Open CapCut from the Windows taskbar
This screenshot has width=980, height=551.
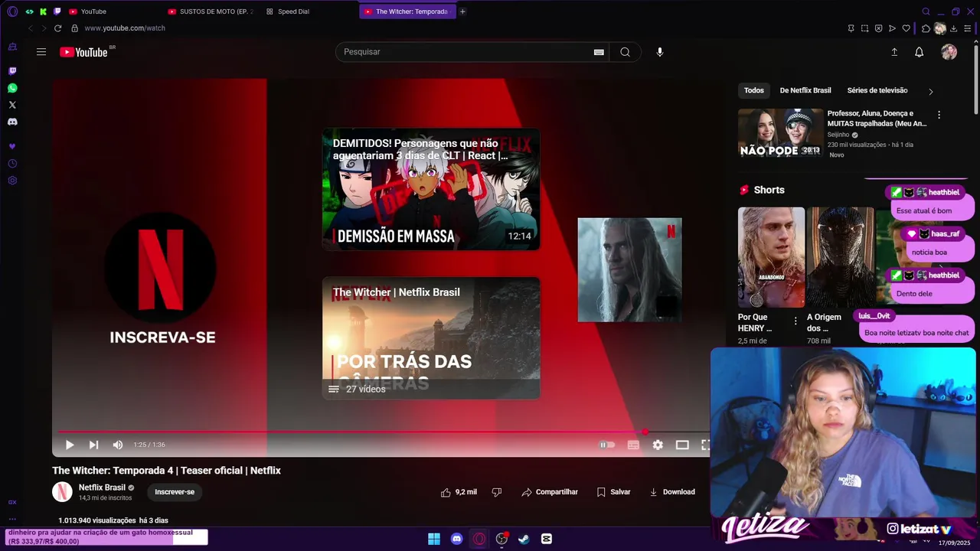547,539
